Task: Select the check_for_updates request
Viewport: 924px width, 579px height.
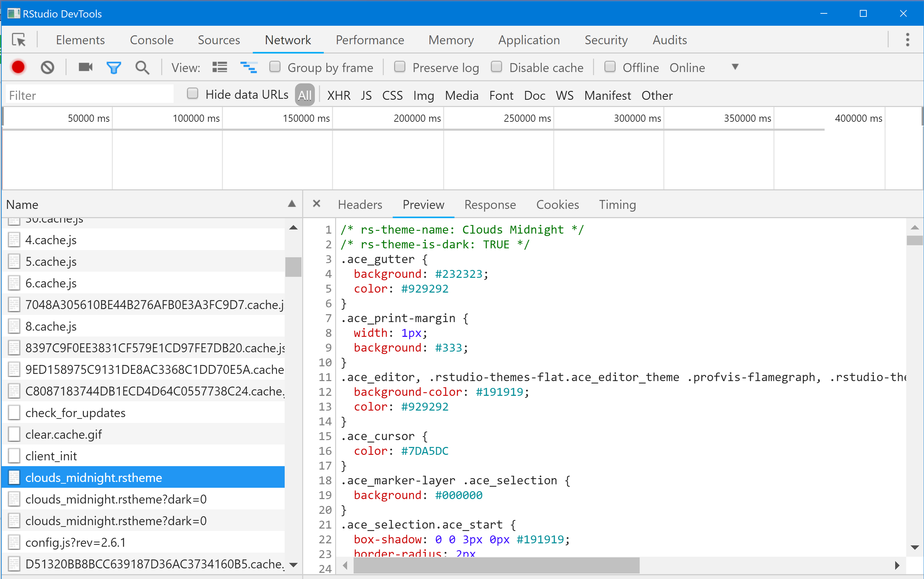Action: point(75,412)
